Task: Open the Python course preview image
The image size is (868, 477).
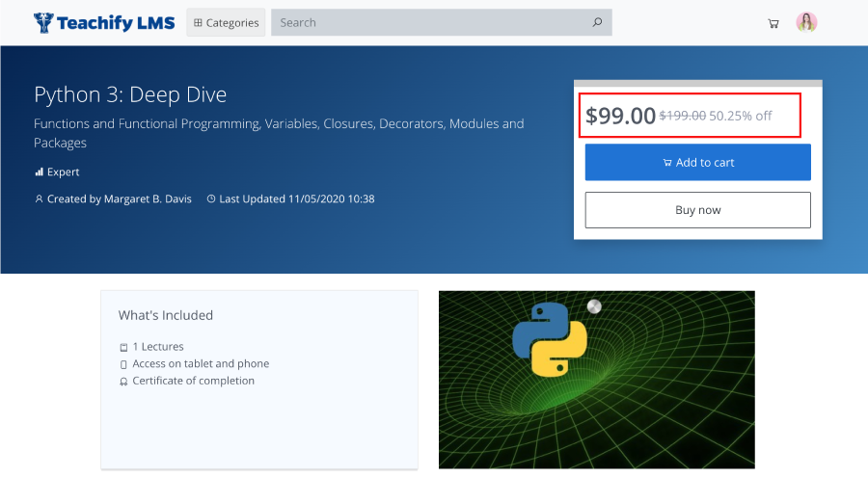Action: coord(597,380)
